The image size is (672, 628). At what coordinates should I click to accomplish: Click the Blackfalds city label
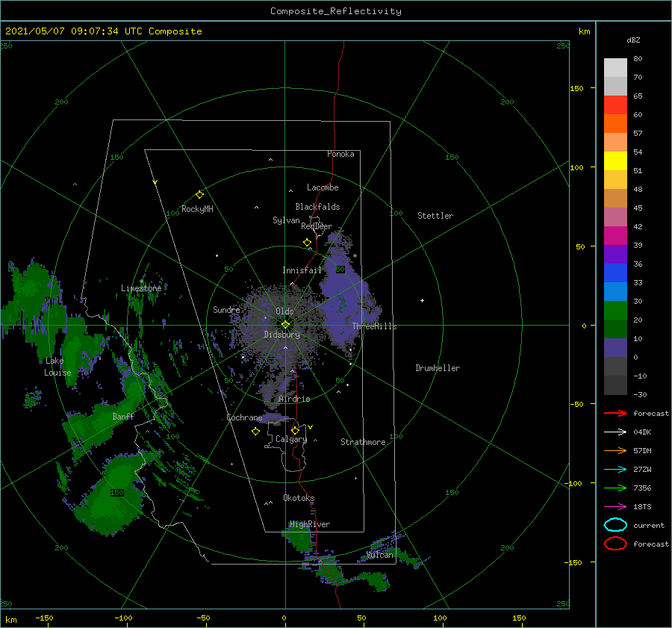[317, 207]
